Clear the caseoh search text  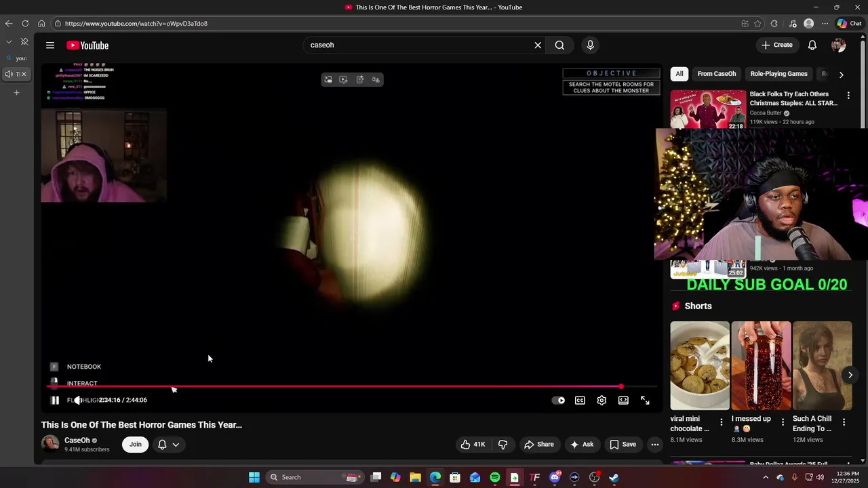(538, 45)
